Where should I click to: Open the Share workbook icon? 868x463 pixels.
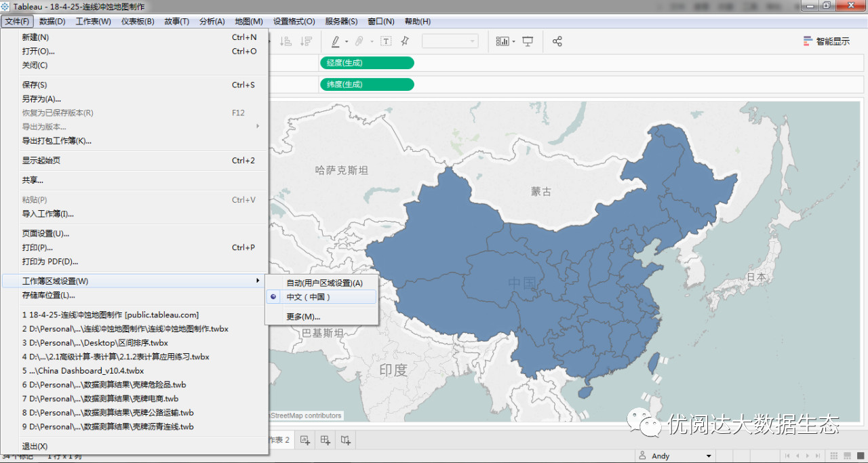tap(557, 41)
